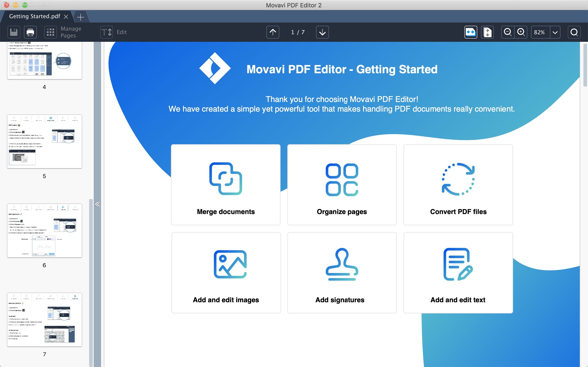The width and height of the screenshot is (588, 367).
Task: Click the Convert PDF files label
Action: [x=458, y=212]
